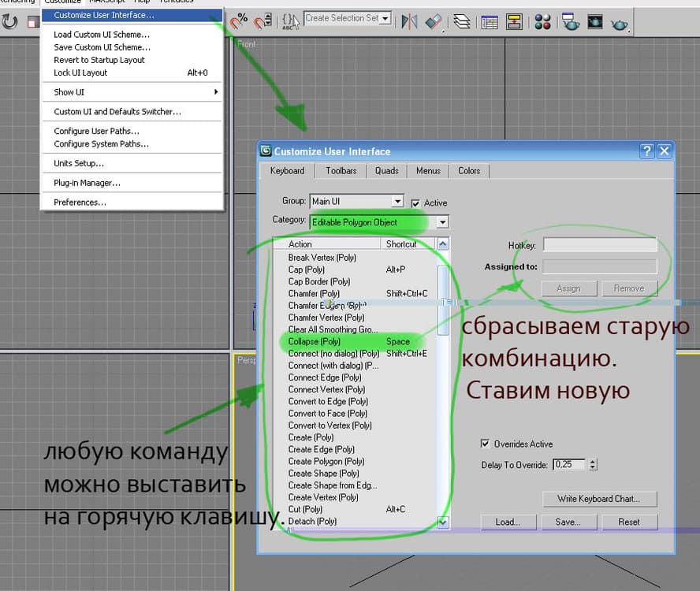The width and height of the screenshot is (700, 591).
Task: Open the Schematic View icon
Action: pyautogui.click(x=514, y=20)
